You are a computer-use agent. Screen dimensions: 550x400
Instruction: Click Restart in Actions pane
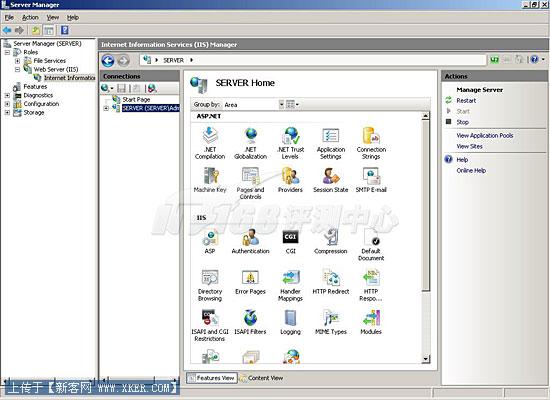point(466,101)
